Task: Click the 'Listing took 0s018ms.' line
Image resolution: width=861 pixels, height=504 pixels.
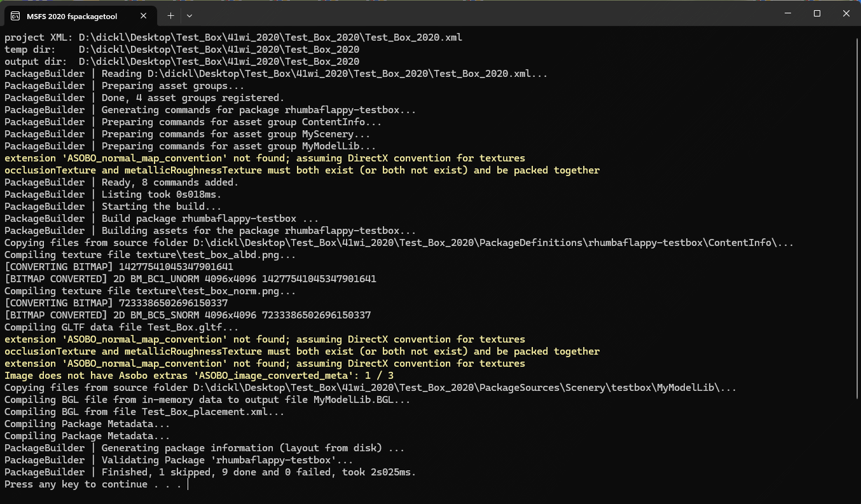Action: click(x=113, y=194)
